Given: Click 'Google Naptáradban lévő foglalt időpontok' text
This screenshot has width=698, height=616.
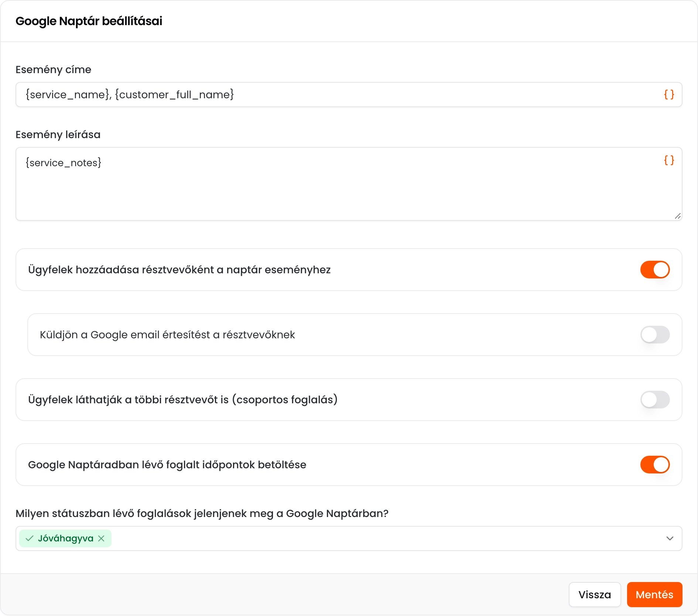Looking at the screenshot, I should pyautogui.click(x=167, y=465).
